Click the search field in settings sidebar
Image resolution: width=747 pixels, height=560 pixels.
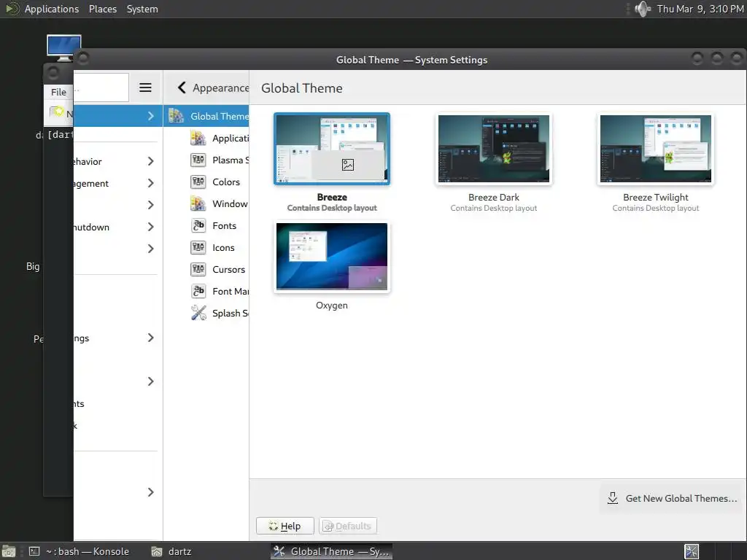click(x=101, y=87)
